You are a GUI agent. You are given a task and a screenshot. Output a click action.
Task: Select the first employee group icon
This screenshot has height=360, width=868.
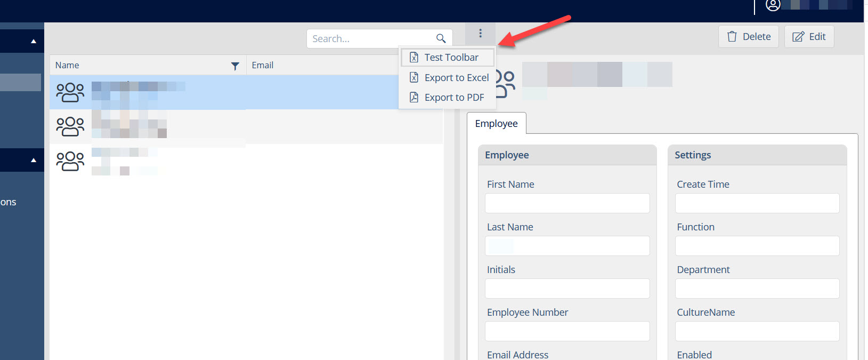click(70, 92)
